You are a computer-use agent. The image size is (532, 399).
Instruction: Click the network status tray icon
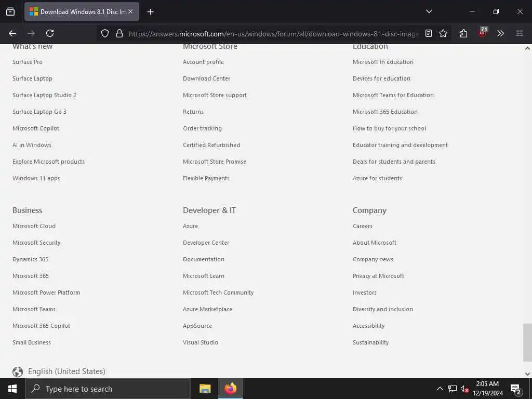pos(453,389)
